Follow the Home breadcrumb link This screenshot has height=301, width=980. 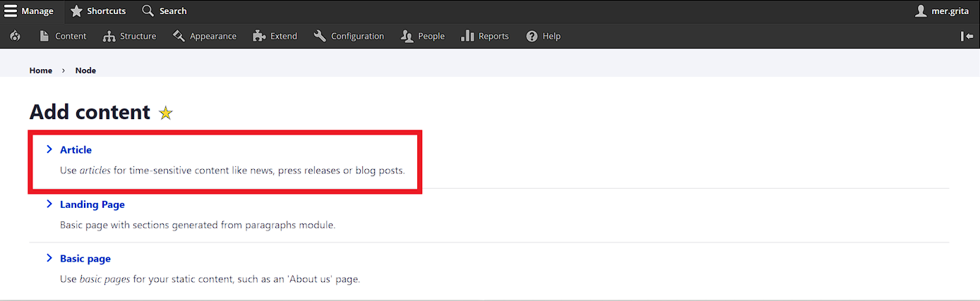pos(41,70)
